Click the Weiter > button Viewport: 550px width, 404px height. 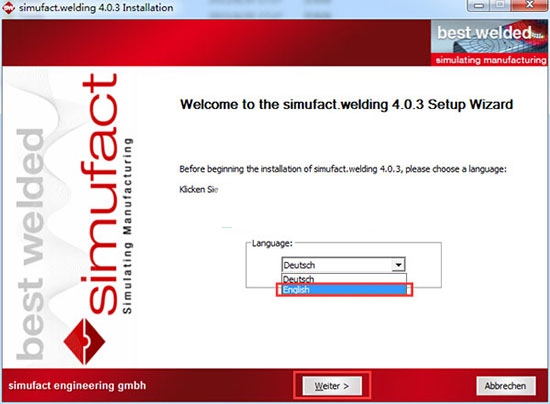point(332,386)
